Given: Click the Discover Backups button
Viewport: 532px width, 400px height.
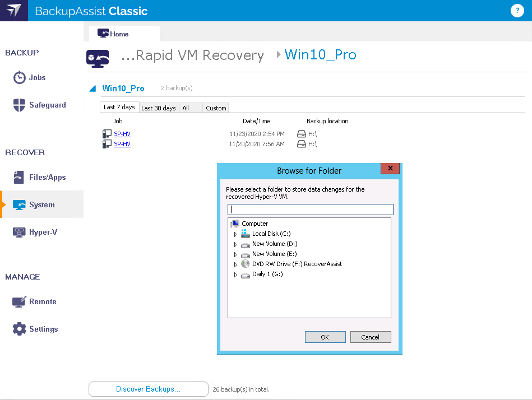Looking at the screenshot, I should pyautogui.click(x=148, y=389).
